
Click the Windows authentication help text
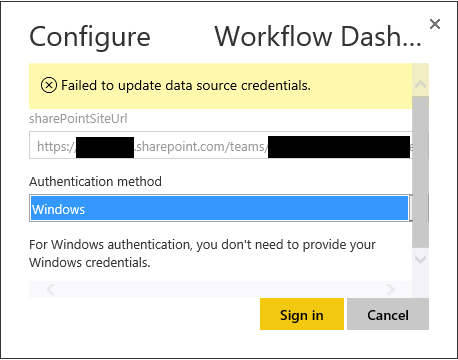point(202,253)
